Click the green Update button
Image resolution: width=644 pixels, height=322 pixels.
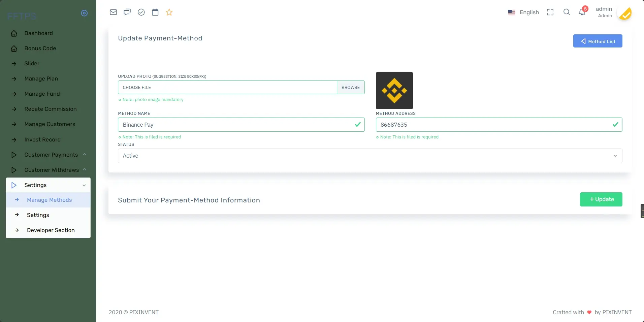click(601, 199)
